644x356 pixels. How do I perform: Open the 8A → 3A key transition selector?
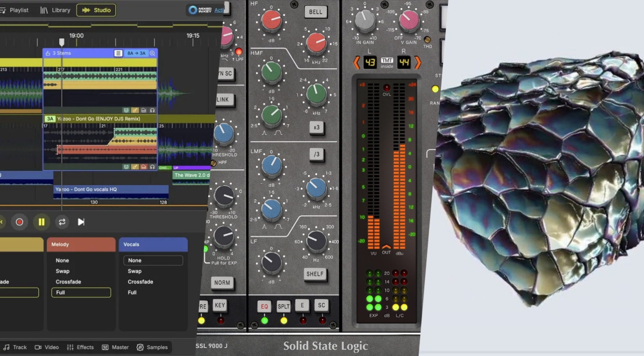pyautogui.click(x=136, y=53)
